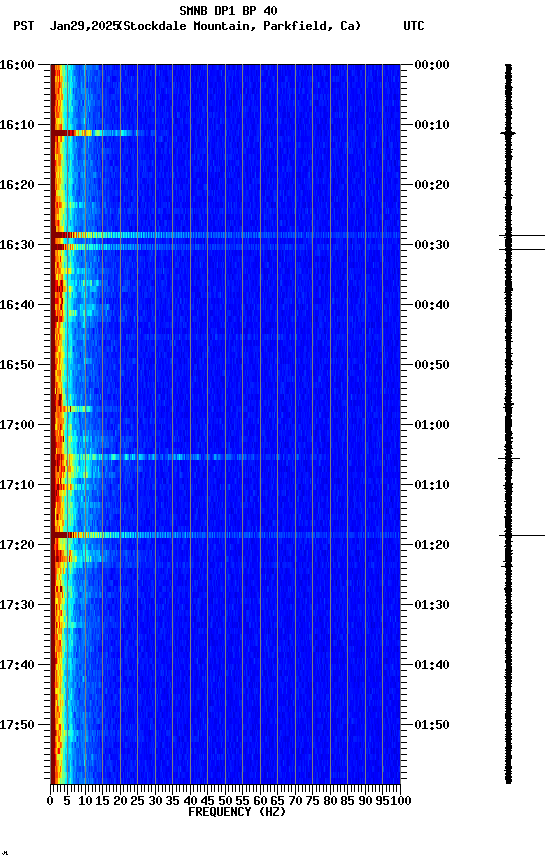Click the '17:20' PST time label

17,545
